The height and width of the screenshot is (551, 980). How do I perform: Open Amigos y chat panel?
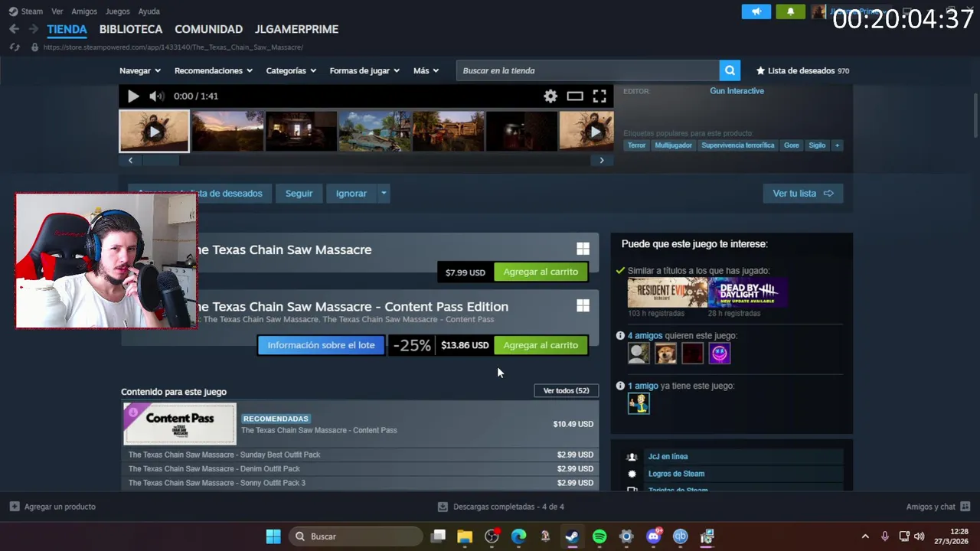[938, 507]
